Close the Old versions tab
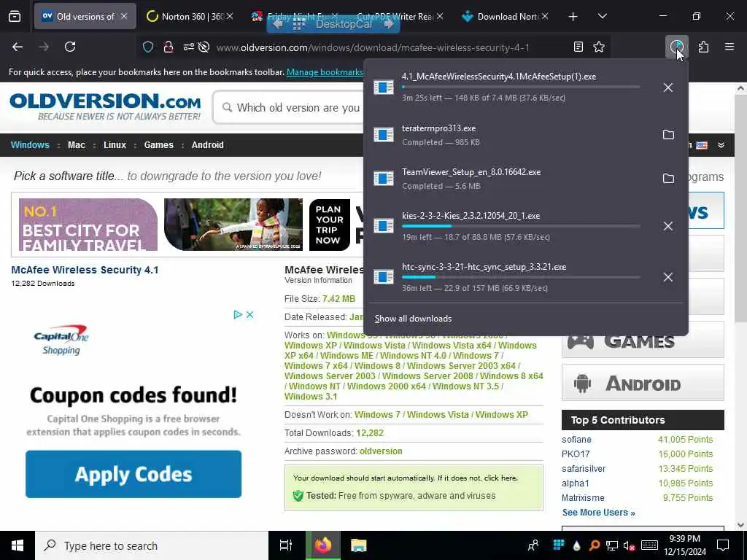Image resolution: width=747 pixels, height=560 pixels. click(x=124, y=16)
